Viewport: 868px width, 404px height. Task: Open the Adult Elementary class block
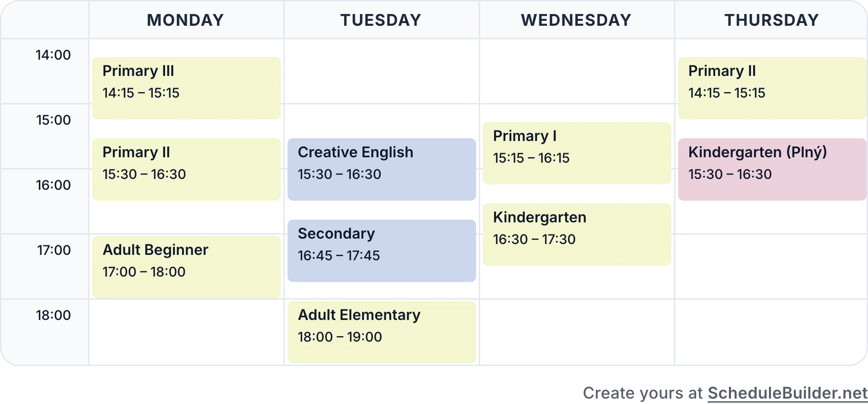pyautogui.click(x=382, y=332)
